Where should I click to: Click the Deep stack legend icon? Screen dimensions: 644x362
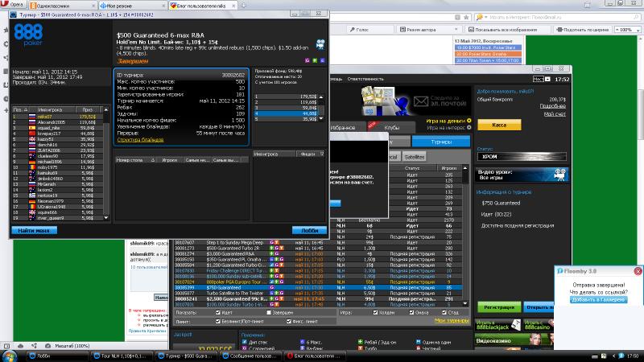[x=245, y=342]
